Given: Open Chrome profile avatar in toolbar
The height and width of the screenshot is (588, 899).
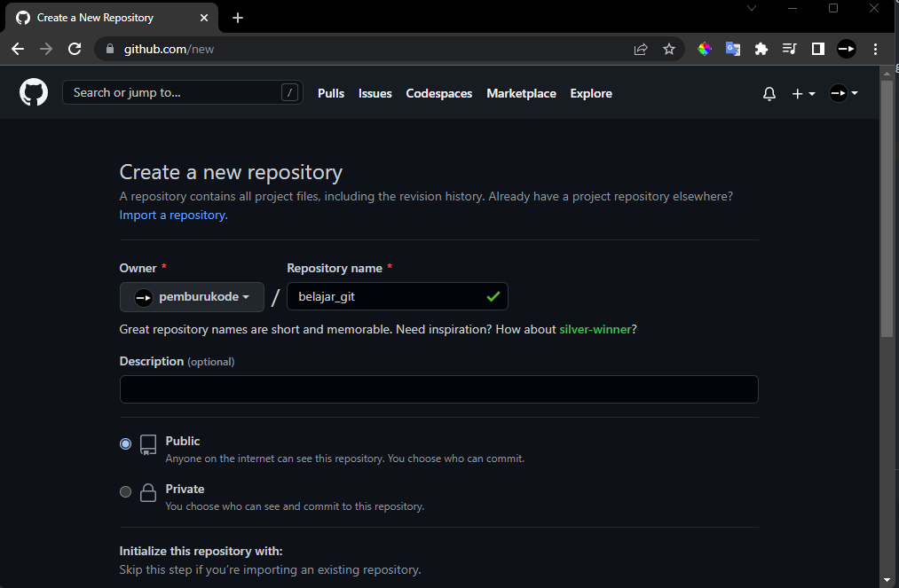Looking at the screenshot, I should tap(847, 49).
